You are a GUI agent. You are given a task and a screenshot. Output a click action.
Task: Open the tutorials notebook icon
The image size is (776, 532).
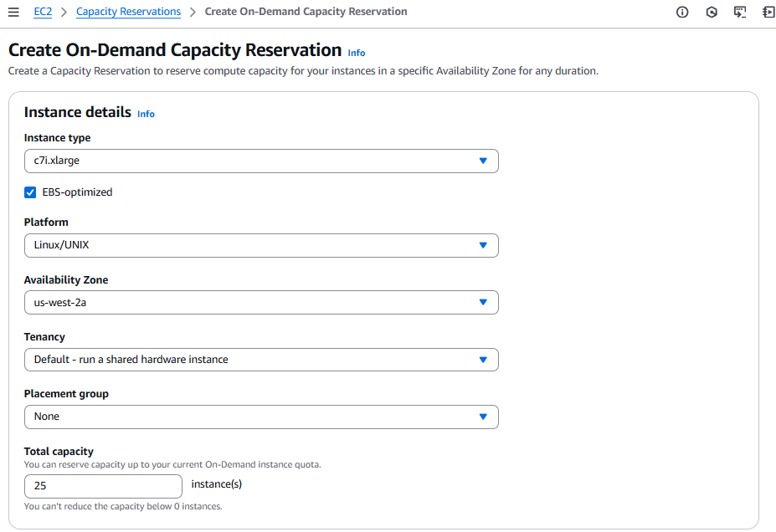click(x=768, y=13)
